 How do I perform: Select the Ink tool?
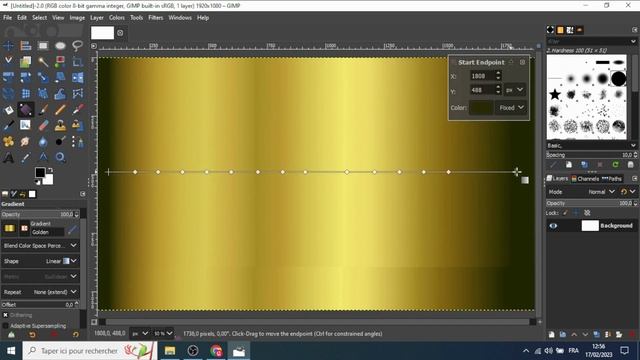coord(8,125)
